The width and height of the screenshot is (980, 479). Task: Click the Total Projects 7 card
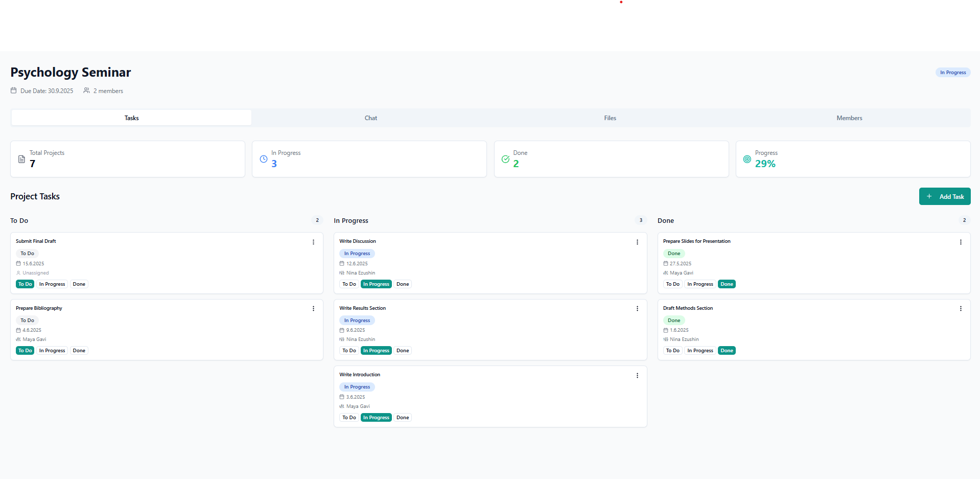tap(128, 159)
